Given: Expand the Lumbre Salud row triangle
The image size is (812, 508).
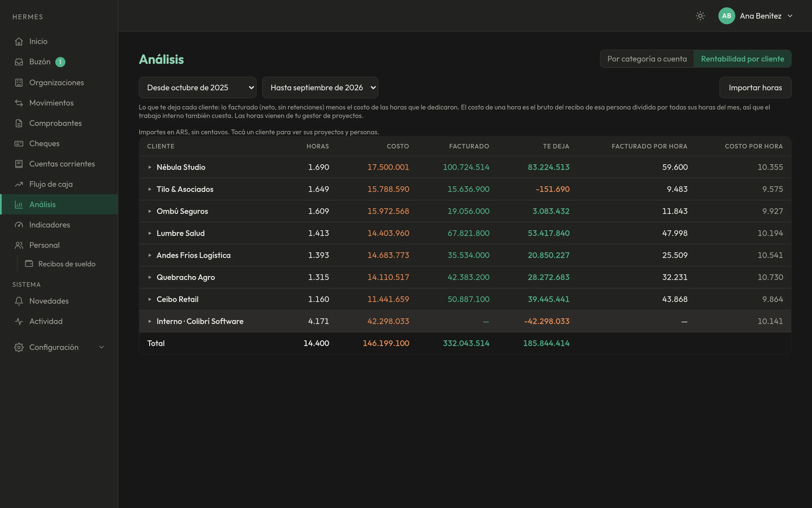Looking at the screenshot, I should tap(150, 233).
